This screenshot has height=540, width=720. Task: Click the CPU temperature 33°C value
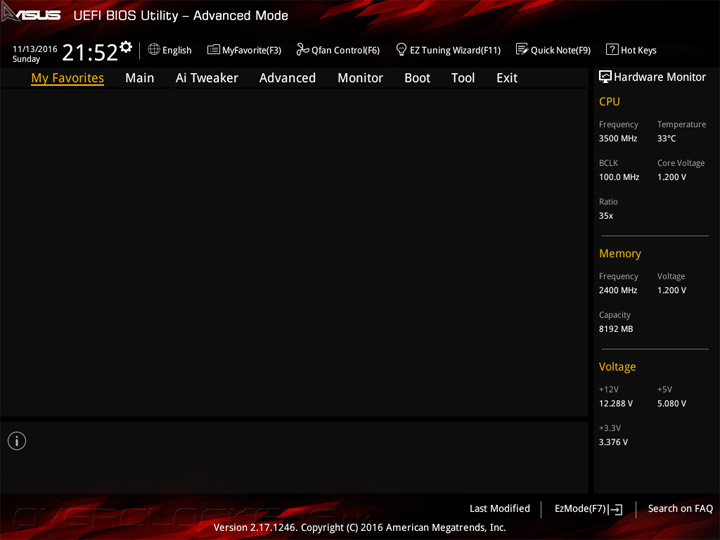click(666, 138)
